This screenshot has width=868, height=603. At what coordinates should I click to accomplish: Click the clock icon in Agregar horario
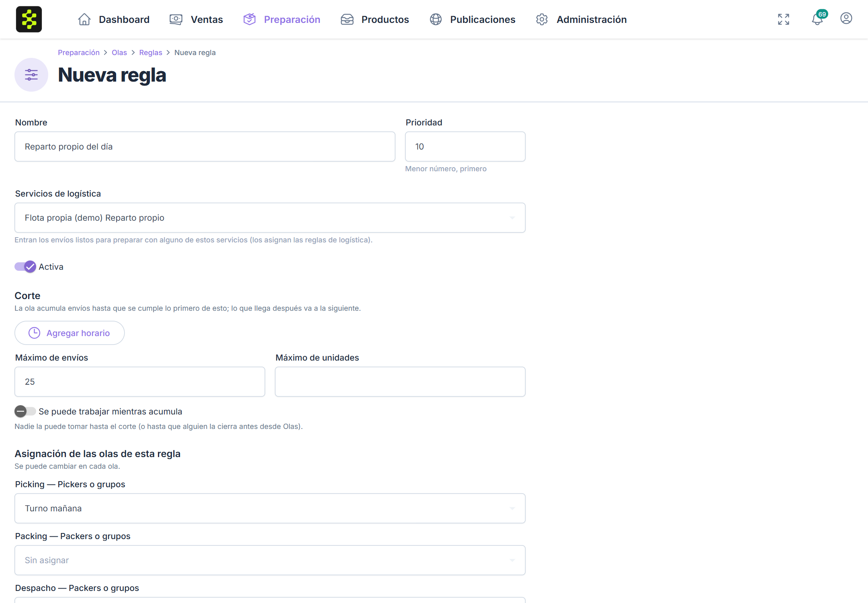tap(35, 333)
